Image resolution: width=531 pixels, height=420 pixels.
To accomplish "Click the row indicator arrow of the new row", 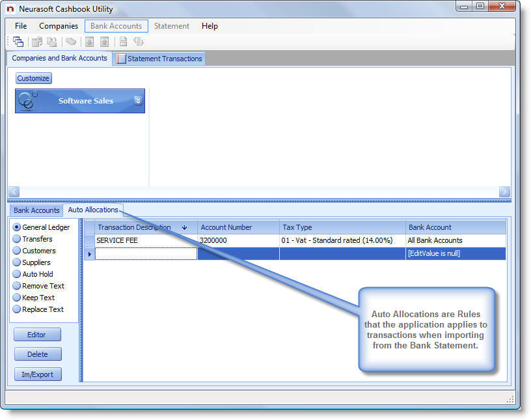I will pos(89,254).
